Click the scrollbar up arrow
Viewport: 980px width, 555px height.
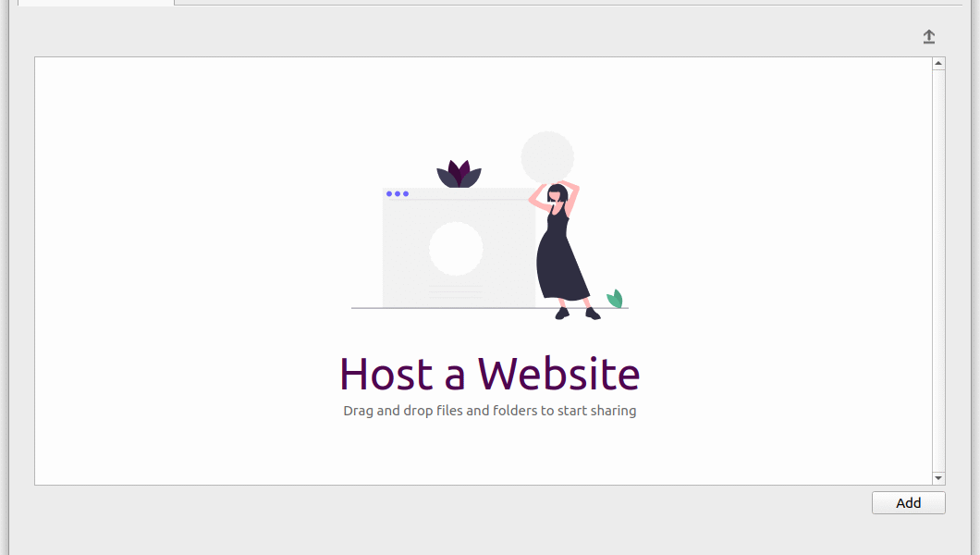pos(938,63)
